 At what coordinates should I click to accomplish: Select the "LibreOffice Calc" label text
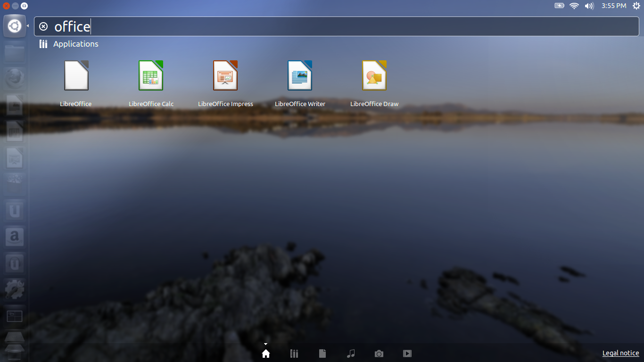151,104
